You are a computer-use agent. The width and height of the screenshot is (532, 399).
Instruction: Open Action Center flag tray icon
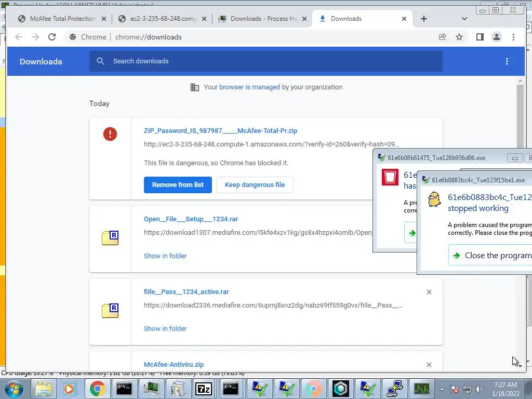[455, 389]
